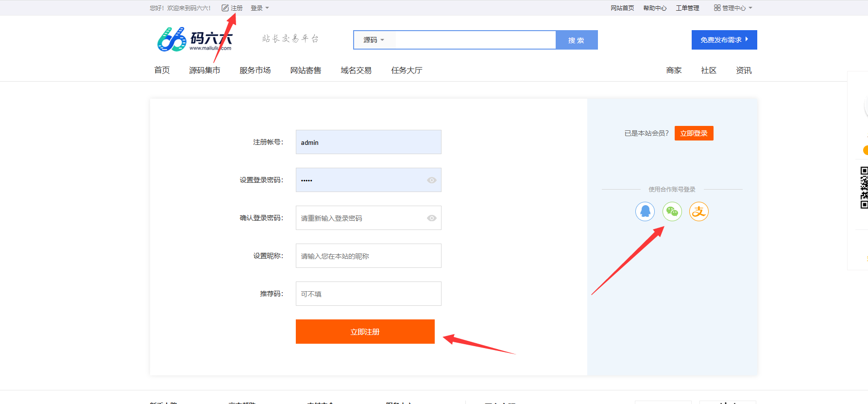
Task: Click the QQ login icon
Action: pos(645,211)
